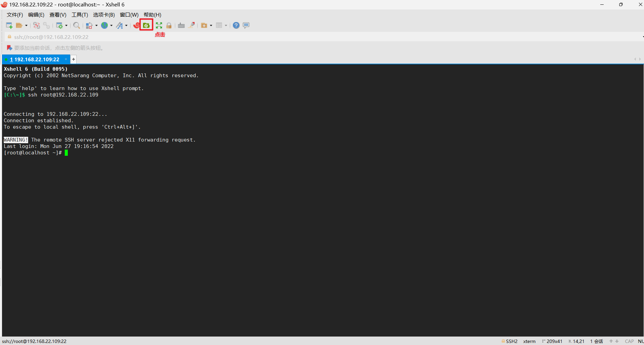Image resolution: width=644 pixels, height=345 pixels.
Task: Click xterm in the status bar
Action: point(529,341)
